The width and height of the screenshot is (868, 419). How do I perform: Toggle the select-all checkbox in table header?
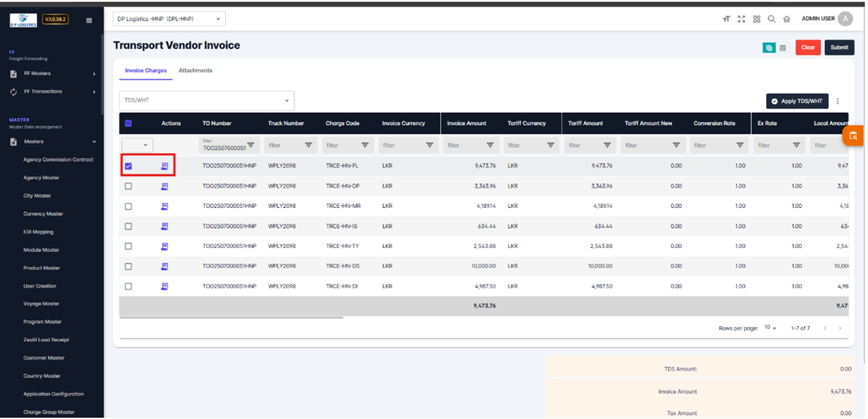point(129,124)
